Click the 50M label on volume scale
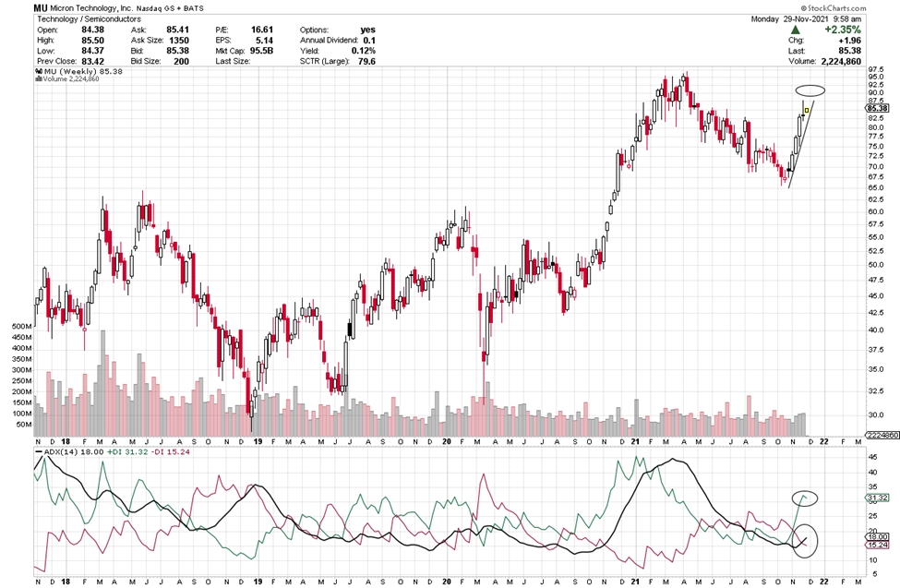Image resolution: width=900 pixels, height=588 pixels. [x=23, y=425]
